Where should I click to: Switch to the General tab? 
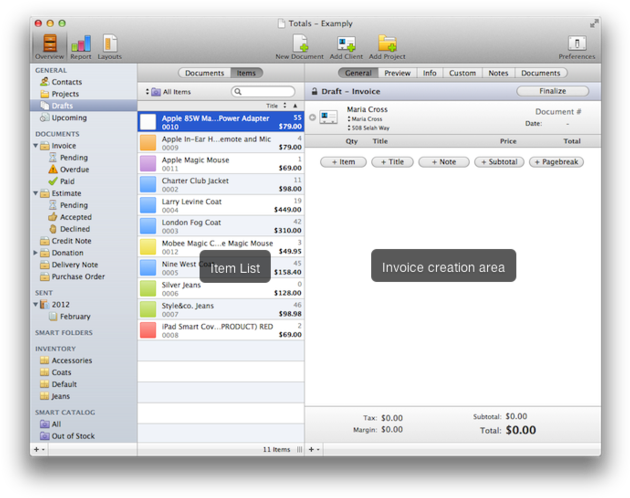click(358, 73)
